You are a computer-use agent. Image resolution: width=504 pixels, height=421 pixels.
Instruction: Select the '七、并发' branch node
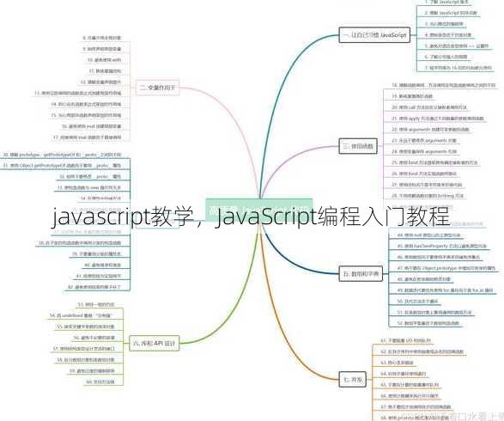pyautogui.click(x=353, y=380)
